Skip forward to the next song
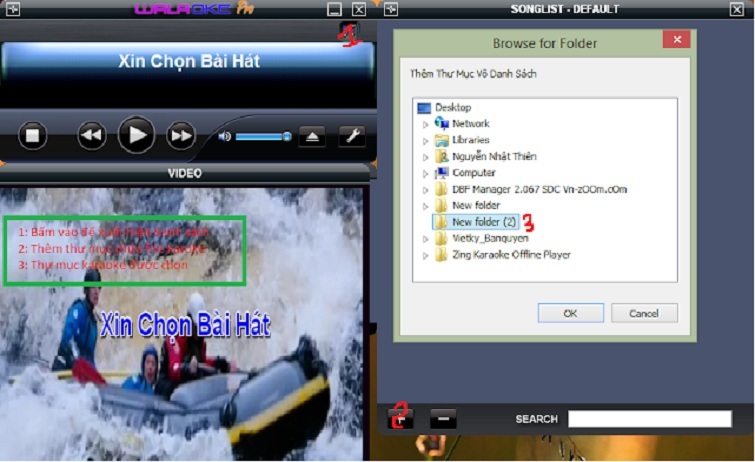The width and height of the screenshot is (755, 462). tap(181, 136)
